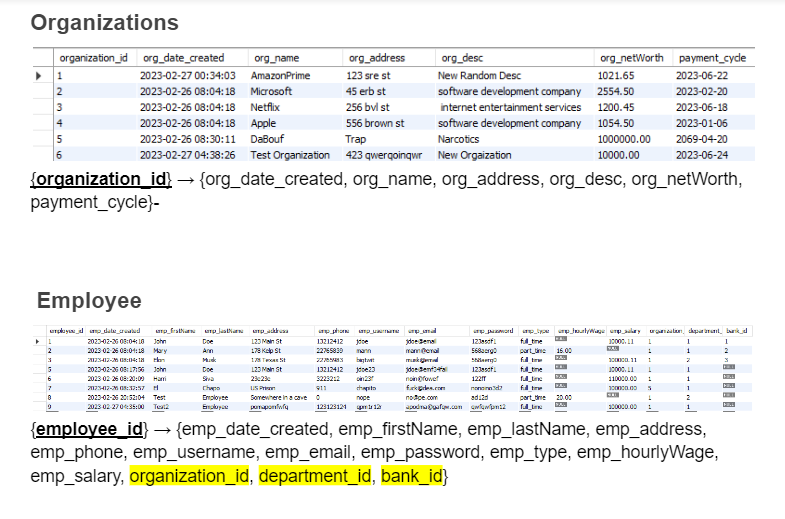Click the emp_type column header

536,331
